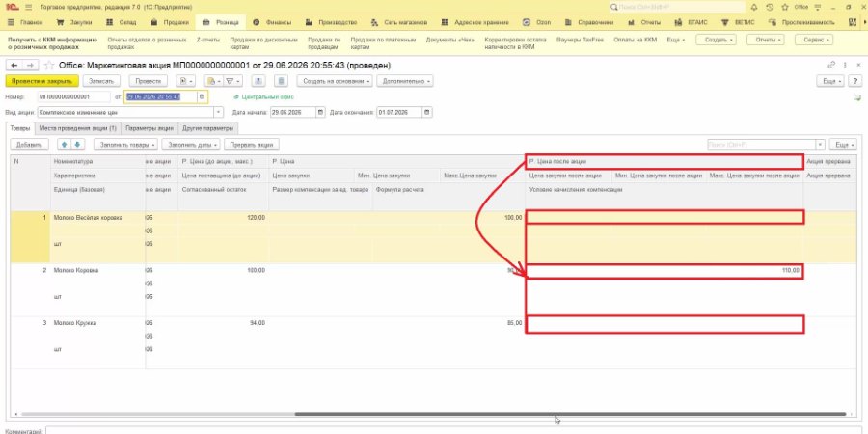The image size is (868, 434).
Task: Open the notifications bell icon
Action: (x=754, y=7)
